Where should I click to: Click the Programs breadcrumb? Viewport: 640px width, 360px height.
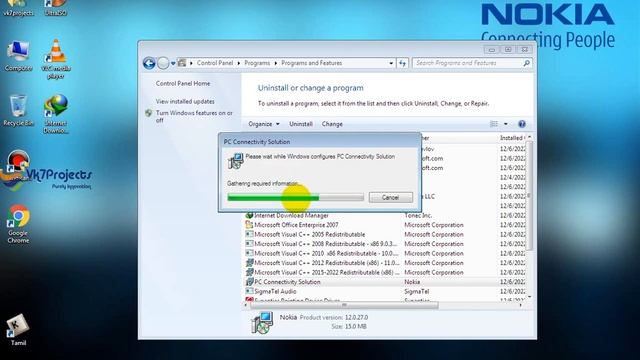[257, 63]
